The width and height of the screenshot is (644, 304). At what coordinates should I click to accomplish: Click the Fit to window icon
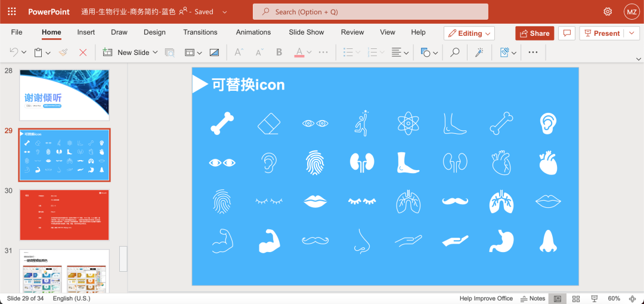coord(633,299)
